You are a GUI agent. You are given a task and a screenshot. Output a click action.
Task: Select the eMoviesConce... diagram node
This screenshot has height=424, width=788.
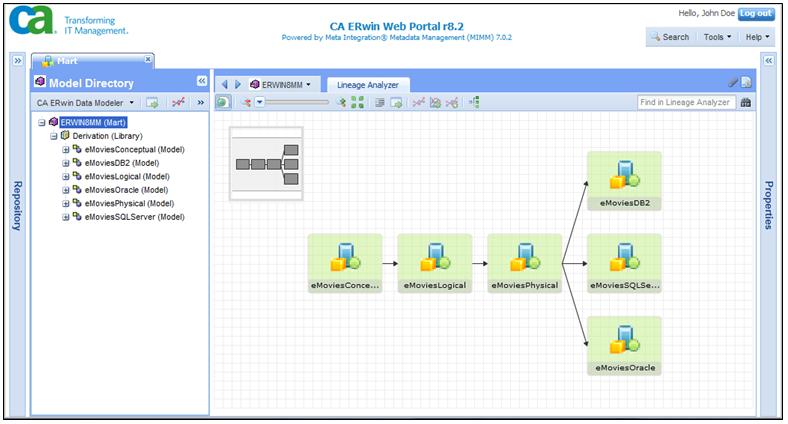345,263
